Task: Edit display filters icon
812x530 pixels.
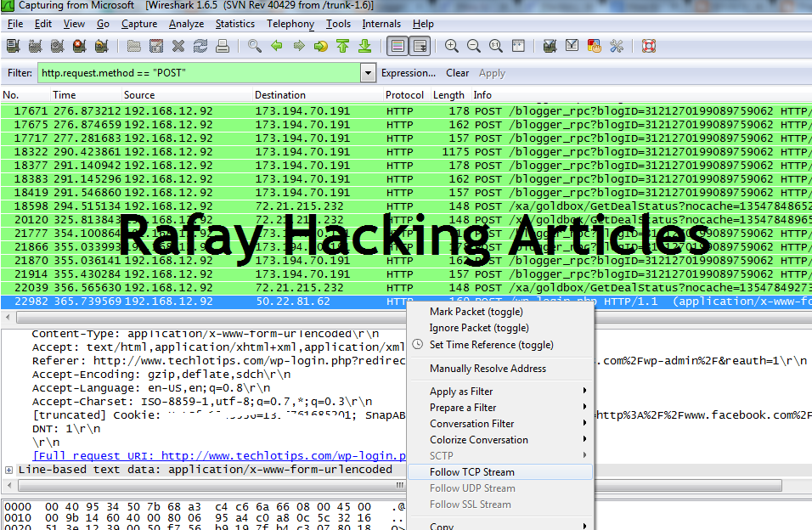Action: pyautogui.click(x=572, y=46)
